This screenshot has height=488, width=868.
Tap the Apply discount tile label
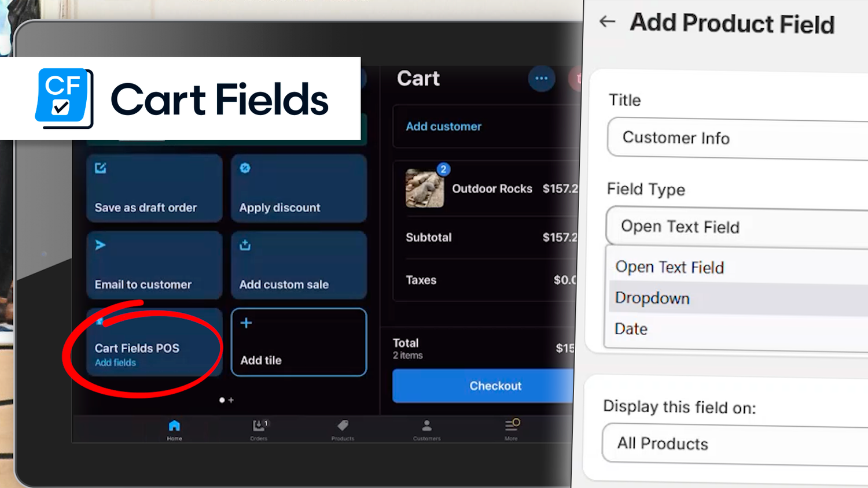pos(279,208)
